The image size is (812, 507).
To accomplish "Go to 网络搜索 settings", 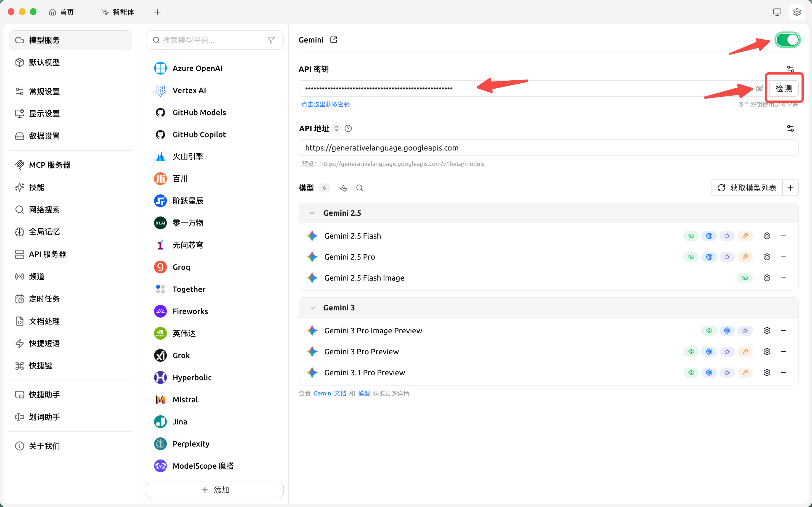I will pyautogui.click(x=70, y=210).
